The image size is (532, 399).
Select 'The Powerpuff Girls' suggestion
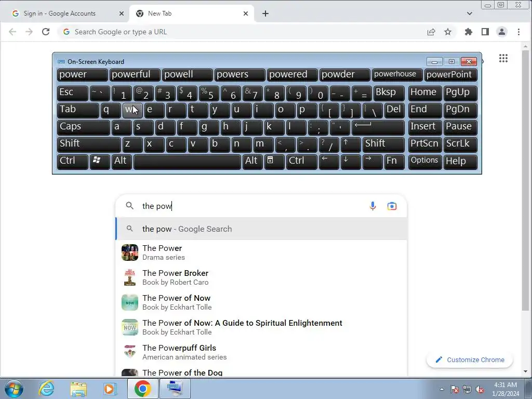(261, 352)
